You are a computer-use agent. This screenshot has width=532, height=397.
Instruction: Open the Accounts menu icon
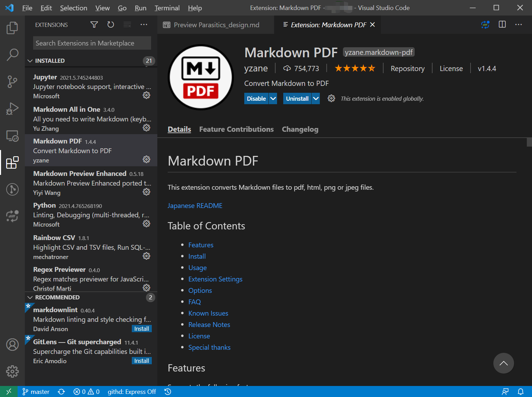coord(12,345)
